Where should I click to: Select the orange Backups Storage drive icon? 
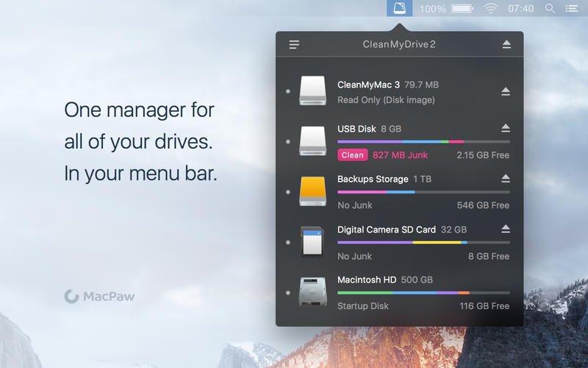click(x=313, y=191)
